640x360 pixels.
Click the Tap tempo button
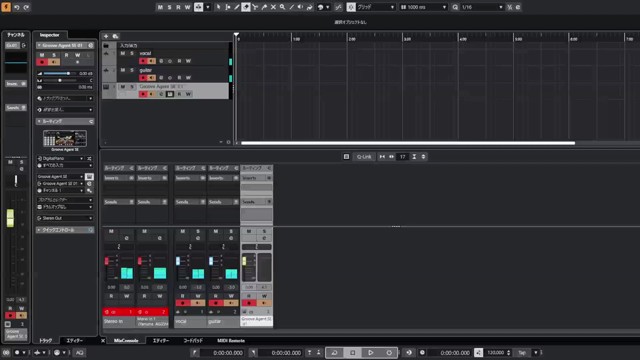click(x=522, y=352)
